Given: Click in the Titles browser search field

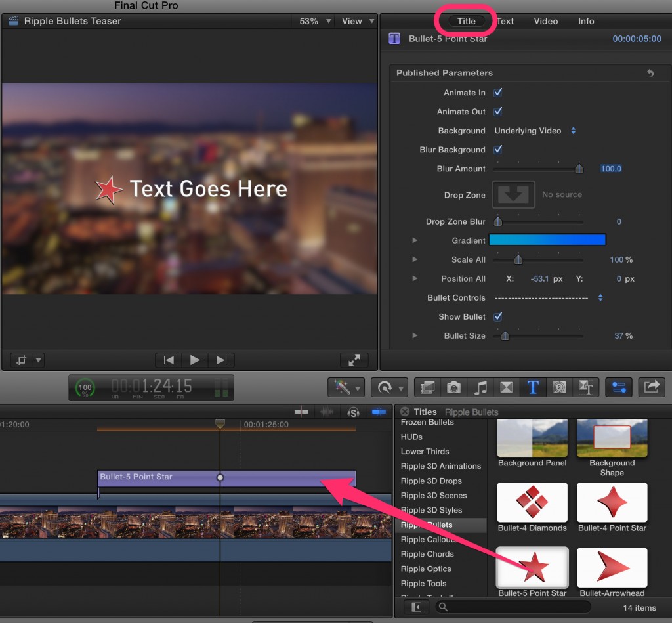Looking at the screenshot, I should coord(513,607).
